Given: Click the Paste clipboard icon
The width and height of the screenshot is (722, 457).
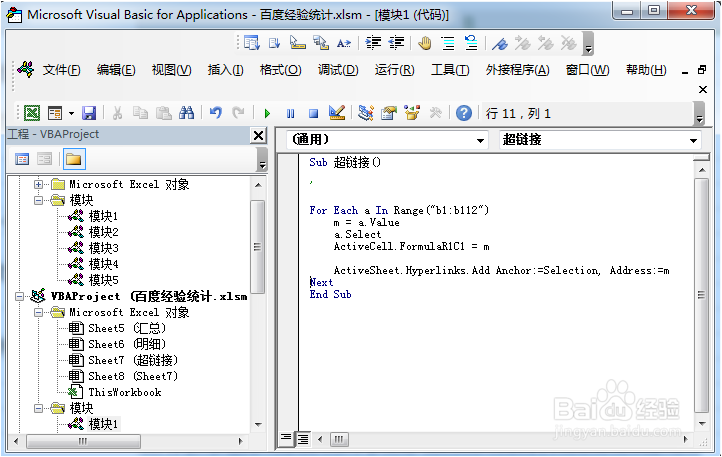Looking at the screenshot, I should (x=163, y=113).
